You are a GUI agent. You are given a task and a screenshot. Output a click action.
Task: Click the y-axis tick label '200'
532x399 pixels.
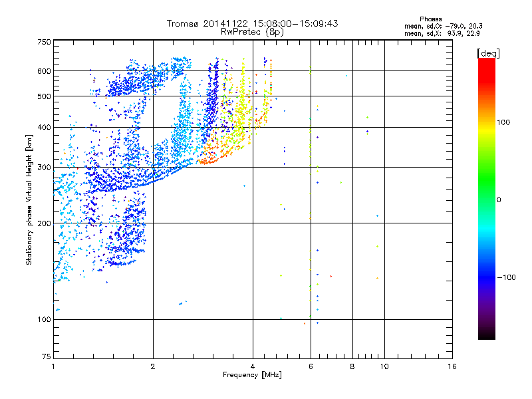pos(44,223)
